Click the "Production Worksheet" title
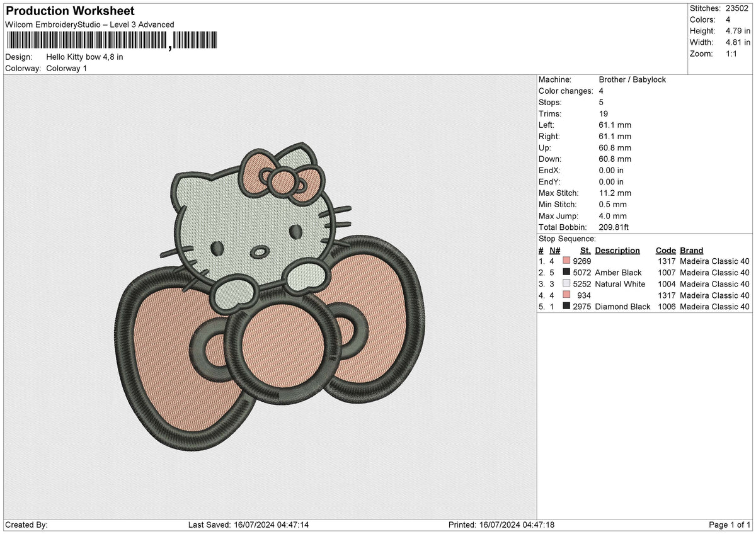The height and width of the screenshot is (534, 756). [70, 11]
